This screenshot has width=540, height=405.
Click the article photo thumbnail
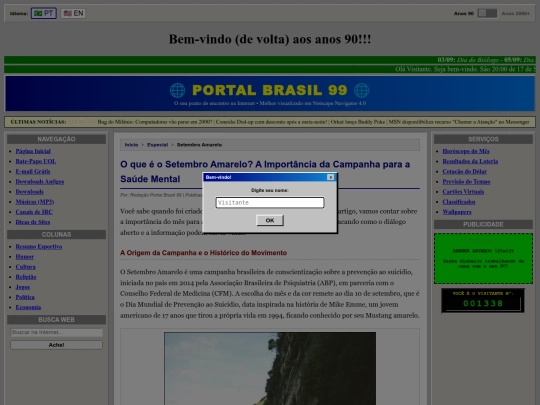coord(270,368)
